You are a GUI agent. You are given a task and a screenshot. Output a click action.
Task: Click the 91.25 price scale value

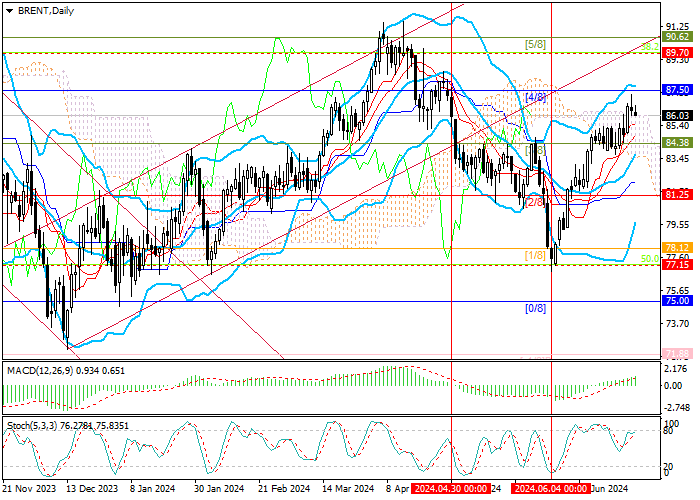677,26
